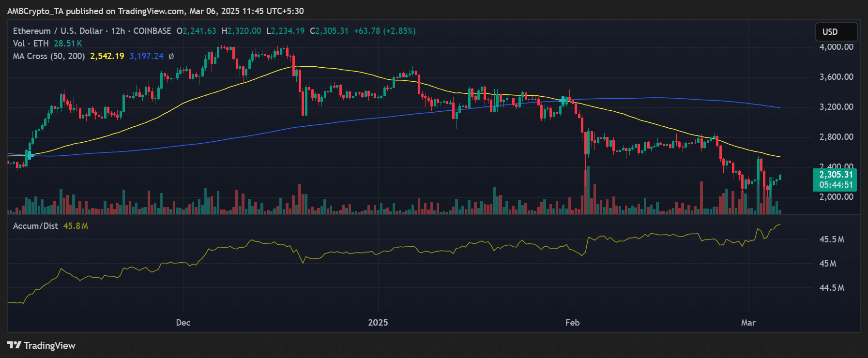Click the Accum/Dist indicator label
This screenshot has width=868, height=358.
pyautogui.click(x=35, y=226)
